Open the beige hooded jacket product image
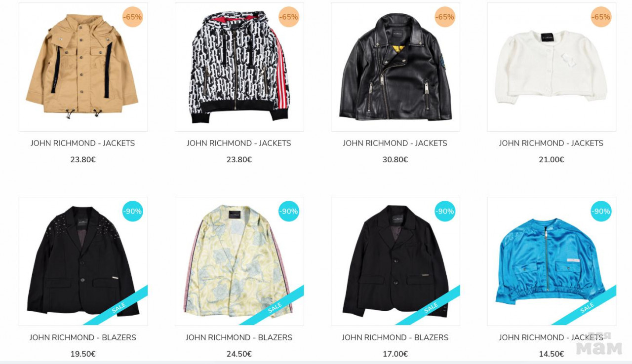Image resolution: width=632 pixels, height=364 pixels. [83, 67]
